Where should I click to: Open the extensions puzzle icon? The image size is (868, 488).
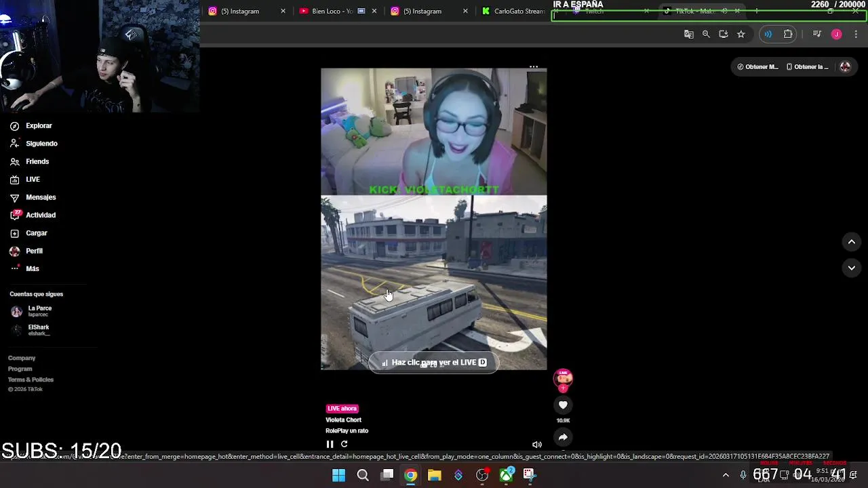788,34
